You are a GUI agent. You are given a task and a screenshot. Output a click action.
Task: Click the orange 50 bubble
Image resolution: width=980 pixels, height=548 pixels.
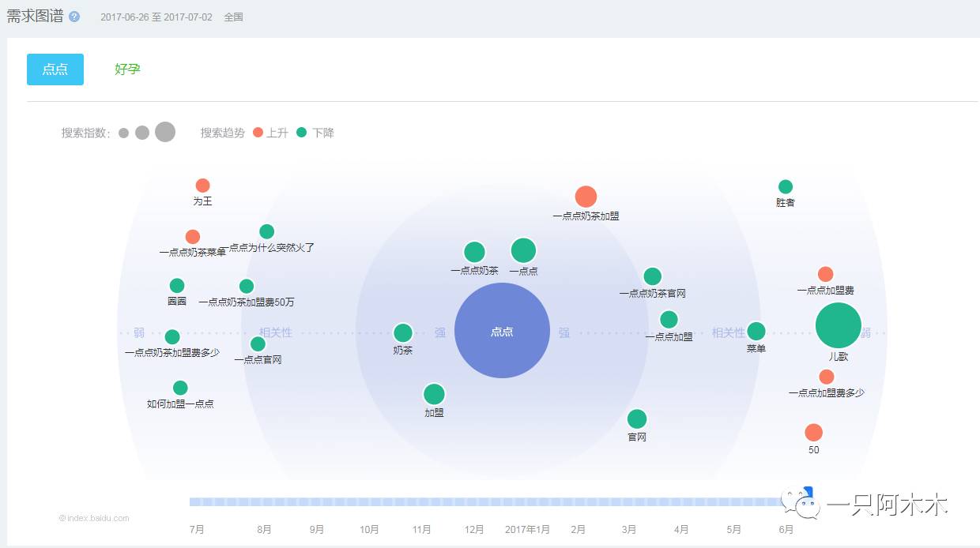click(x=813, y=433)
